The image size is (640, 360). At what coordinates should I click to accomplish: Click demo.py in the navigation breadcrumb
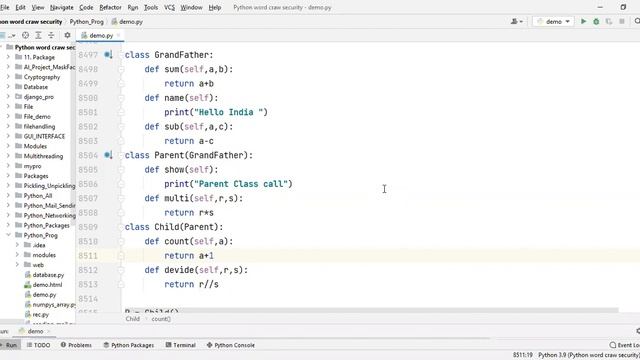pyautogui.click(x=127, y=22)
